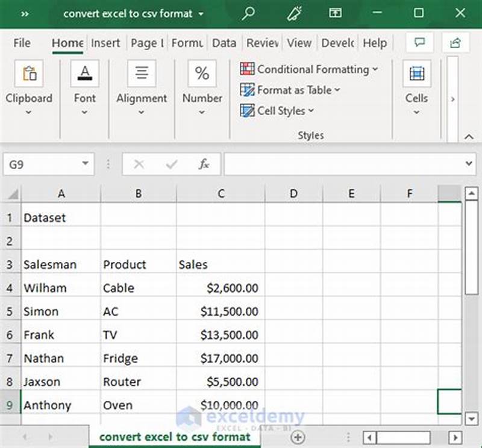Screen dimensions: 482x448
Task: Click the Insert Function fx icon
Action: (x=204, y=163)
